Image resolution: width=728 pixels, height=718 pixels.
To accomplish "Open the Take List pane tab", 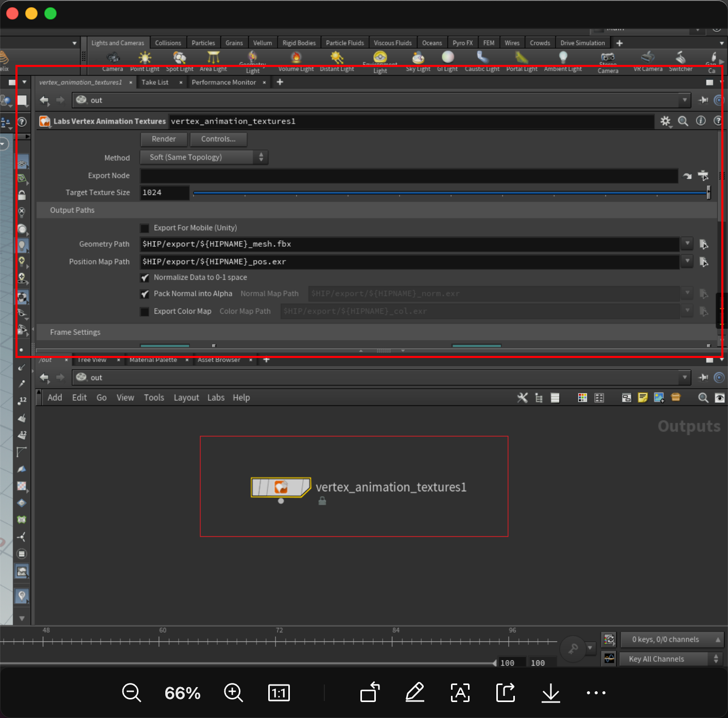I will (x=155, y=82).
